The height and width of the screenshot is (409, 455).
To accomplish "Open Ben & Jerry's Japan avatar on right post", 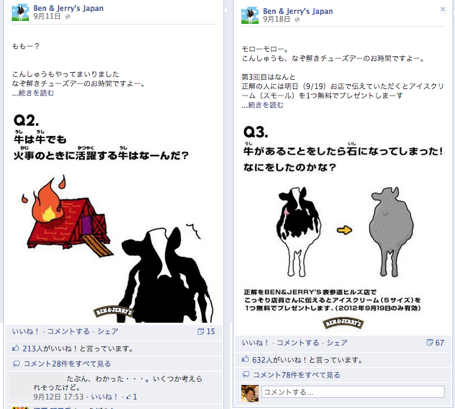I will pos(250,15).
